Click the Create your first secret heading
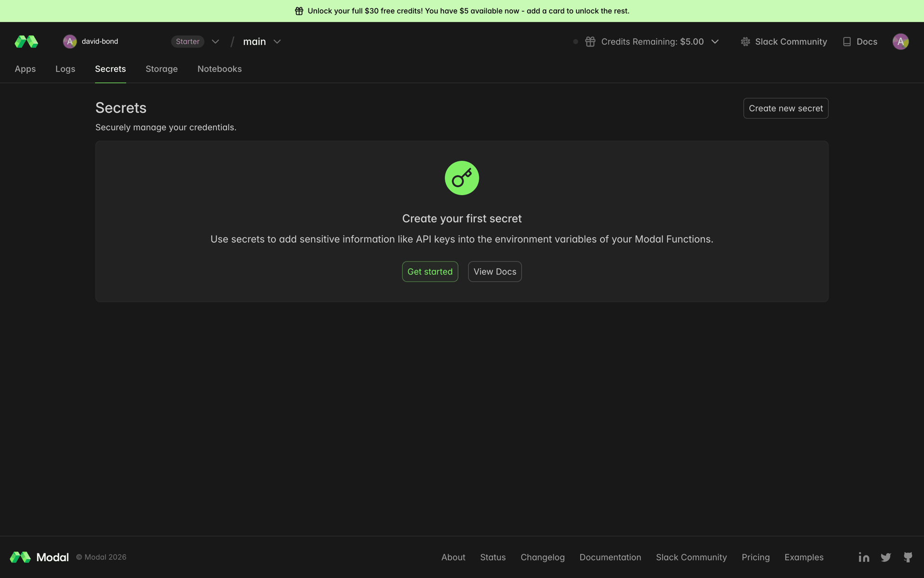 click(x=462, y=219)
